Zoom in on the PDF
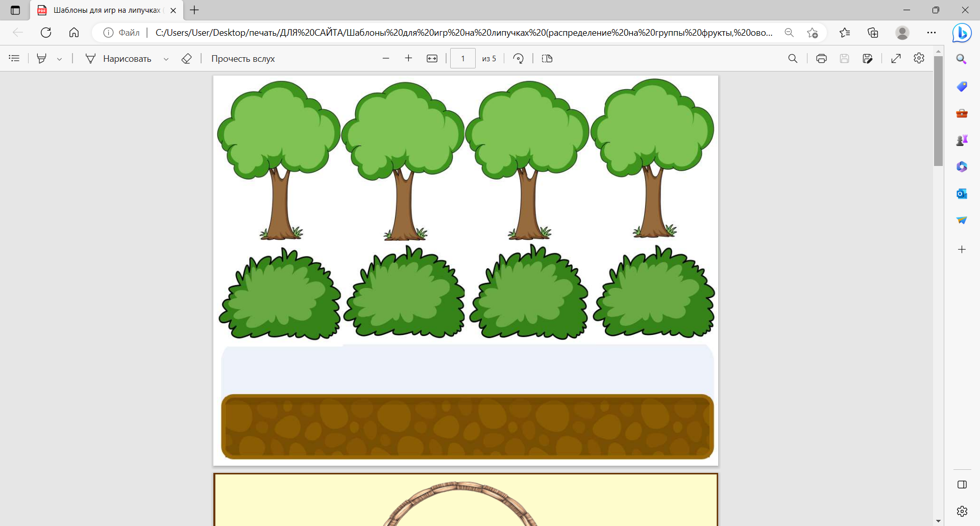The image size is (980, 526). tap(408, 59)
